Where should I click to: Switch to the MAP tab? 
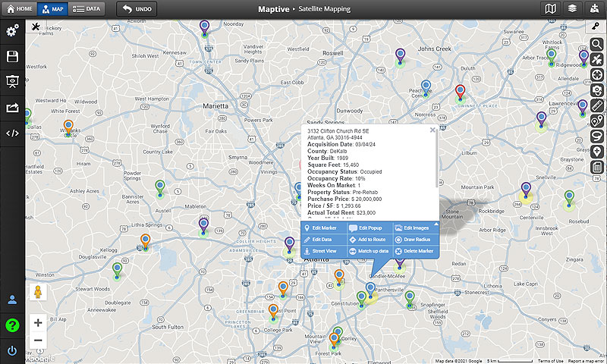[52, 9]
